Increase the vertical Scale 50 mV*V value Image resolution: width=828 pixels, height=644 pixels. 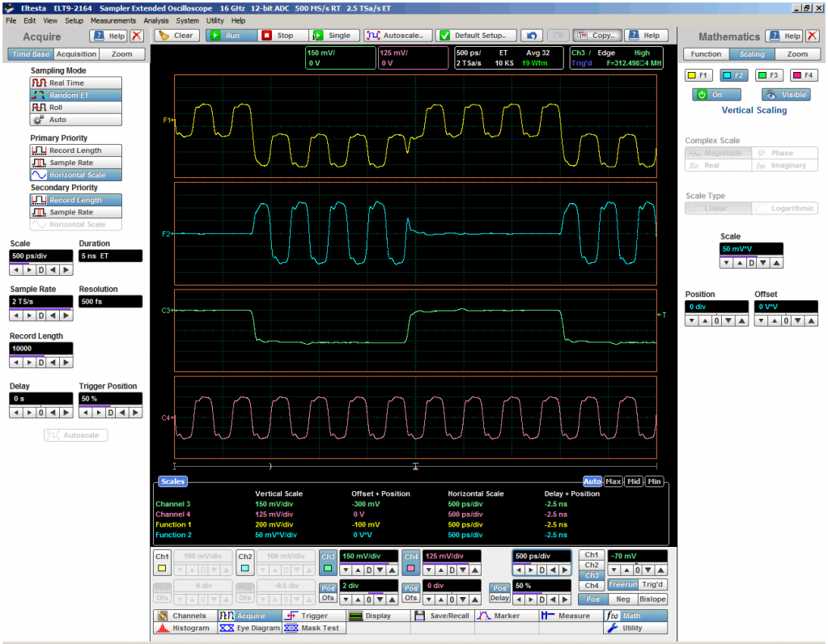coord(776,263)
